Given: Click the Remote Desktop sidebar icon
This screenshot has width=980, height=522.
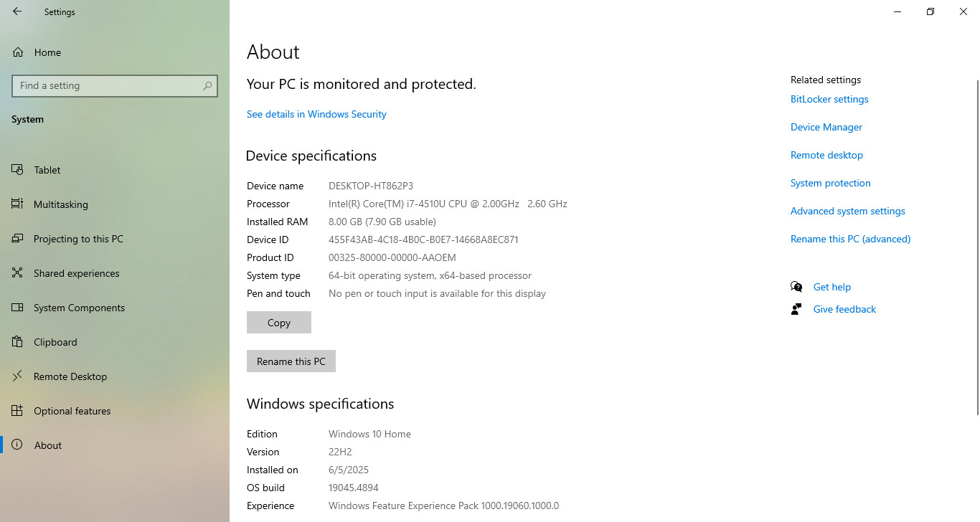Looking at the screenshot, I should tap(18, 376).
